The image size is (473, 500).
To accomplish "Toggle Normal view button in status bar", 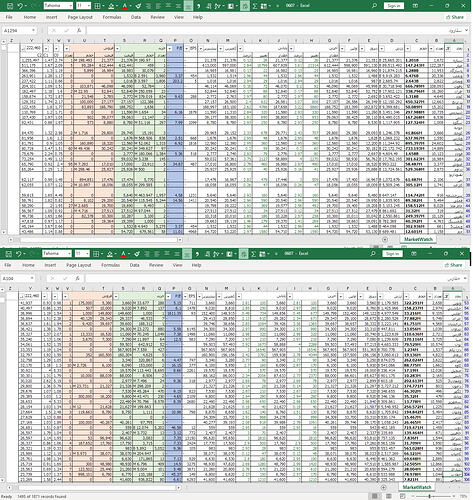I will [x=375, y=496].
